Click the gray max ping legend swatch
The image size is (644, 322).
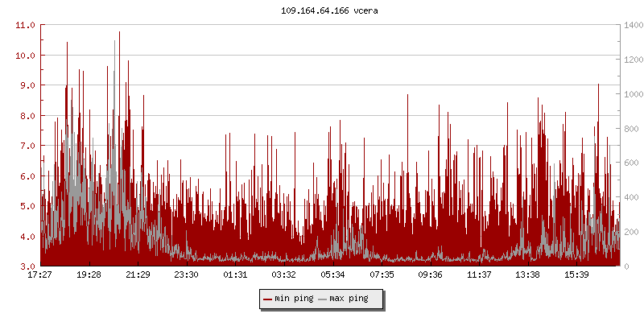pyautogui.click(x=323, y=299)
